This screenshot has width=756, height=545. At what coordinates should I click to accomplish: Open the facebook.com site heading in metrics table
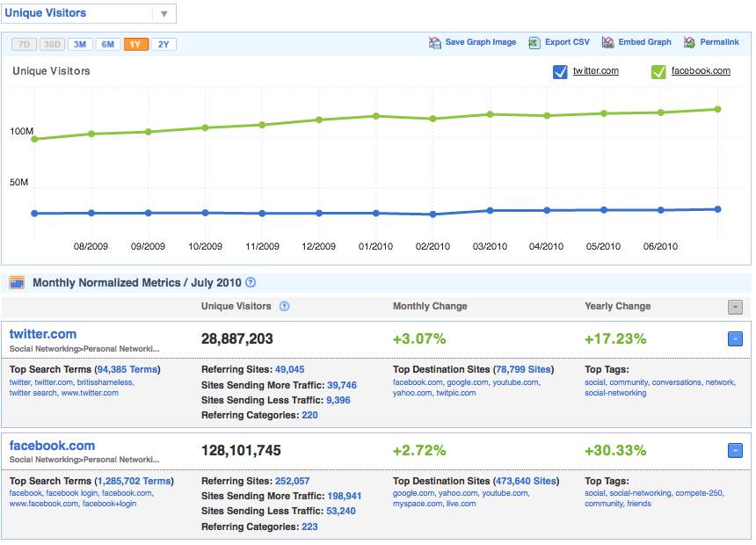point(52,446)
